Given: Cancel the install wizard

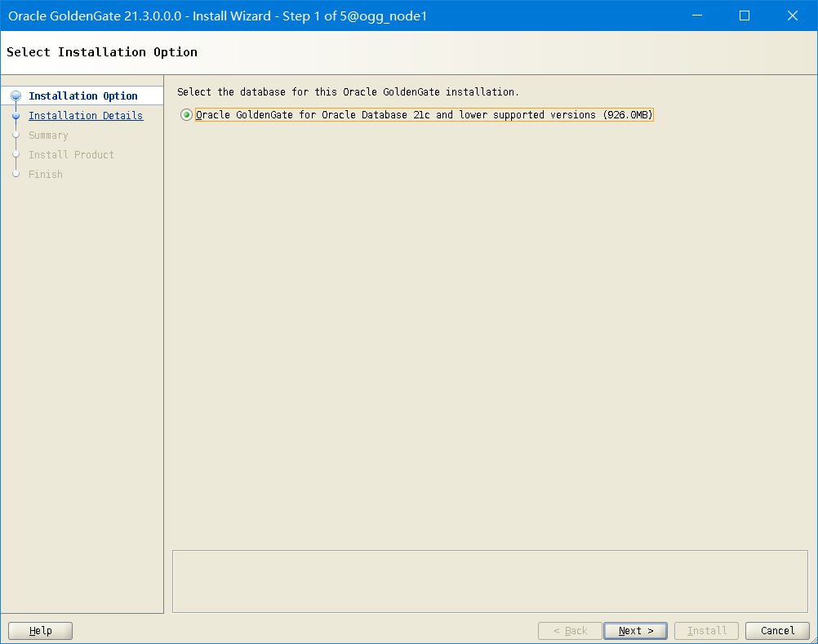Looking at the screenshot, I should point(777,630).
